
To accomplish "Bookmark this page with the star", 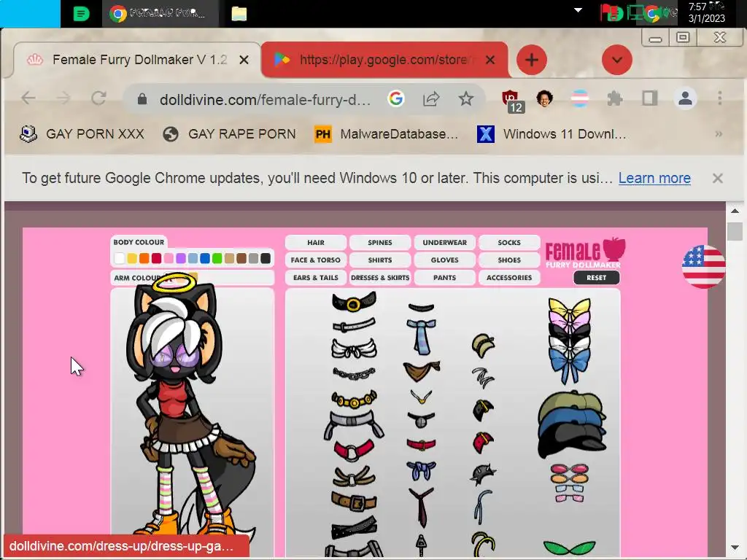I will 466,98.
